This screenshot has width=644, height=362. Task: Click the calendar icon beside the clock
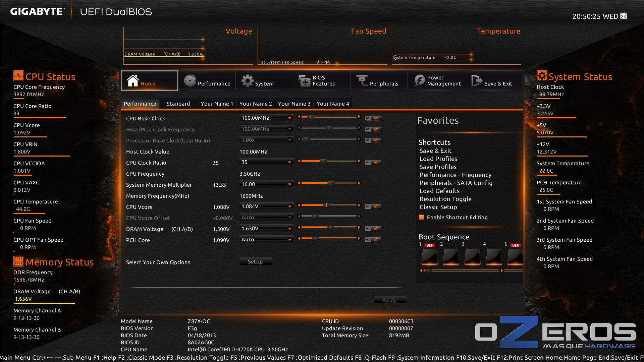click(x=624, y=16)
